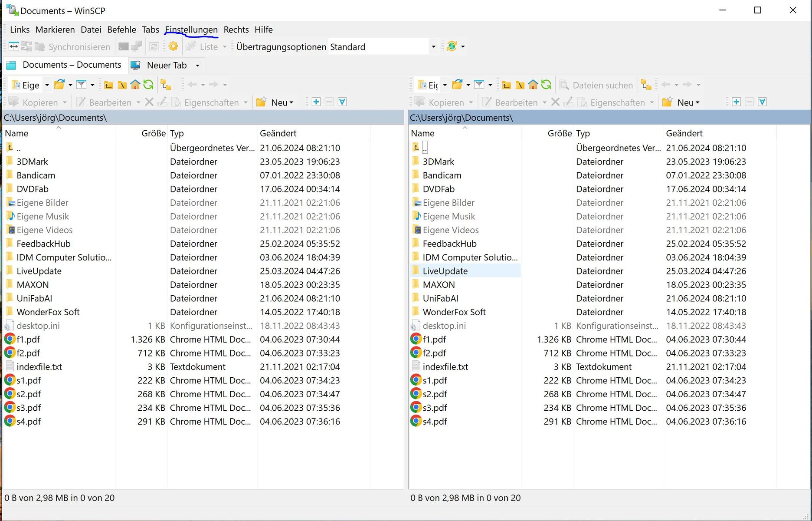Screen dimensions: 812x521
Task: Open right panel Eig drive dropdown
Action: point(445,85)
